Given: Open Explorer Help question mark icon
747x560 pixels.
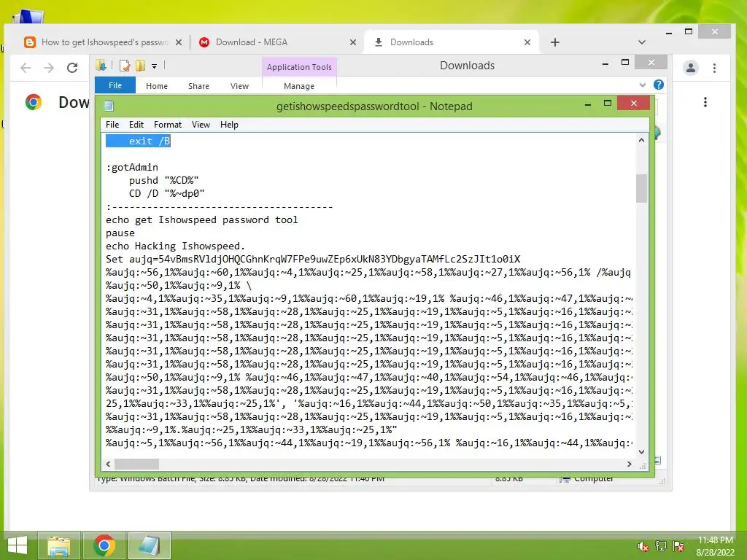Looking at the screenshot, I should (659, 85).
